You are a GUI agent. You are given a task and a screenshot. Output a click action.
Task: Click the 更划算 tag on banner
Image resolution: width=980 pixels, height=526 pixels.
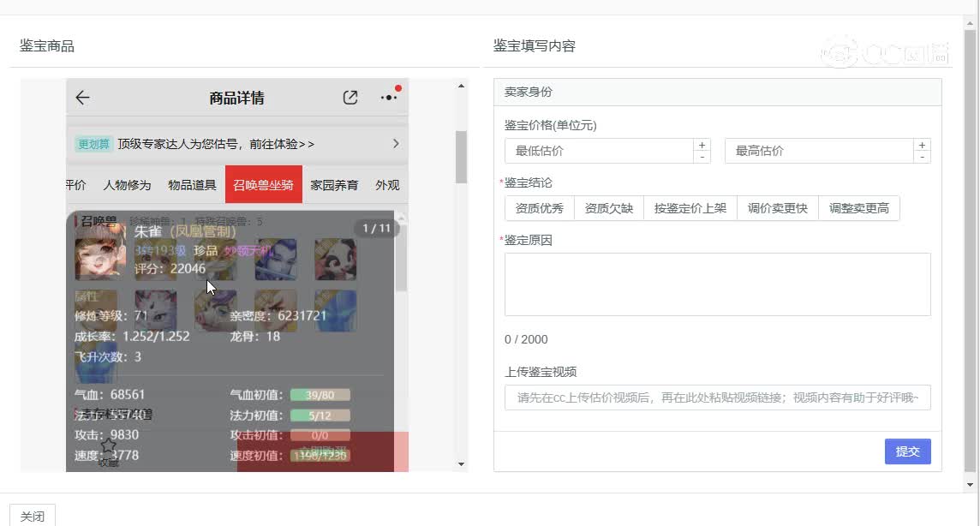pos(93,144)
